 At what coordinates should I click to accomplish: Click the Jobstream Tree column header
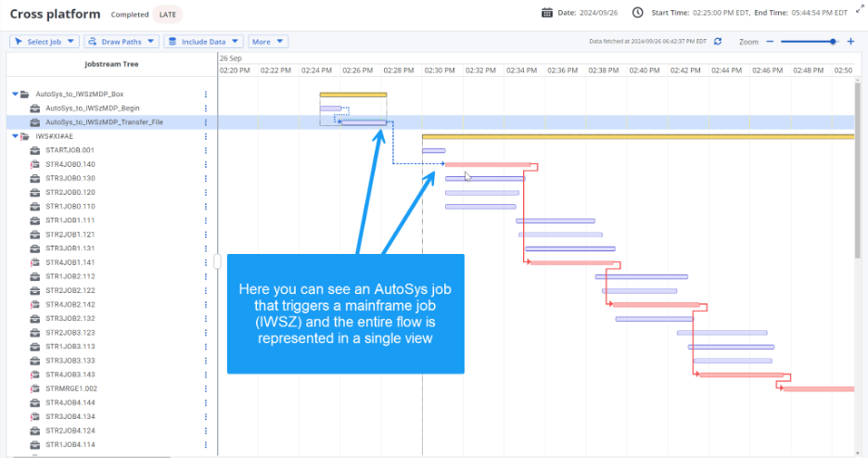point(111,64)
